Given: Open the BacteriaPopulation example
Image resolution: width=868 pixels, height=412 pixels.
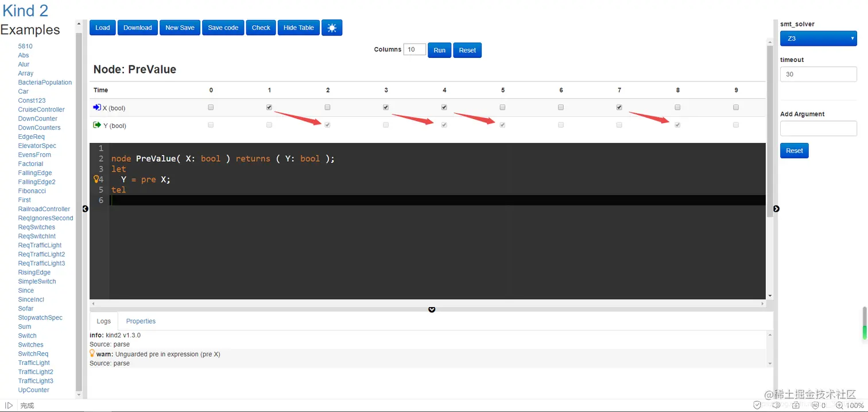Looking at the screenshot, I should (x=45, y=82).
